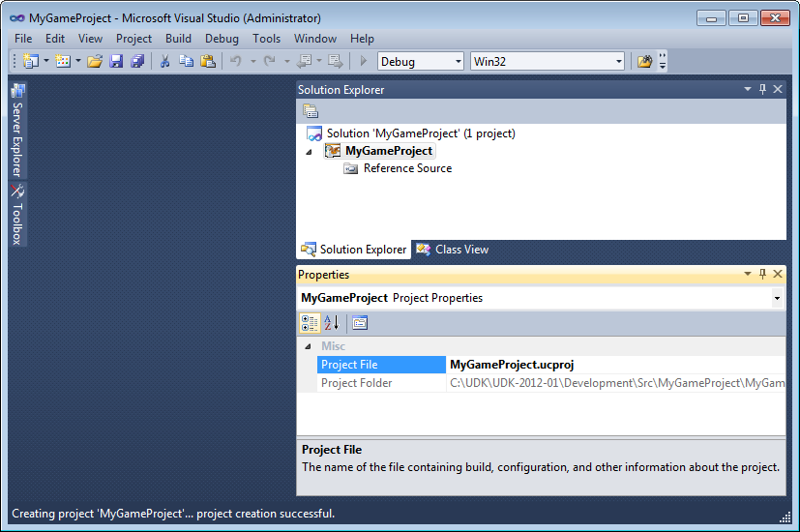
Task: Click the Solution Explorer Properties toolbar icon
Action: [311, 110]
